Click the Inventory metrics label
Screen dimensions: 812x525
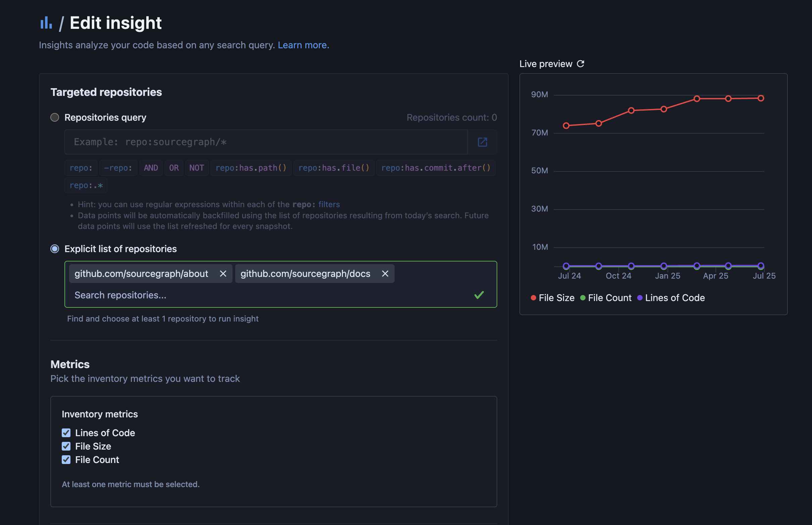click(x=100, y=414)
